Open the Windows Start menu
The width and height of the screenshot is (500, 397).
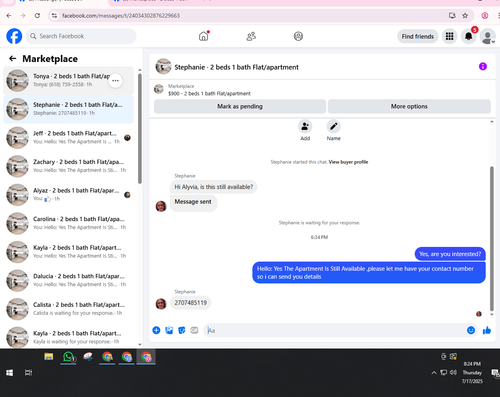(9, 373)
